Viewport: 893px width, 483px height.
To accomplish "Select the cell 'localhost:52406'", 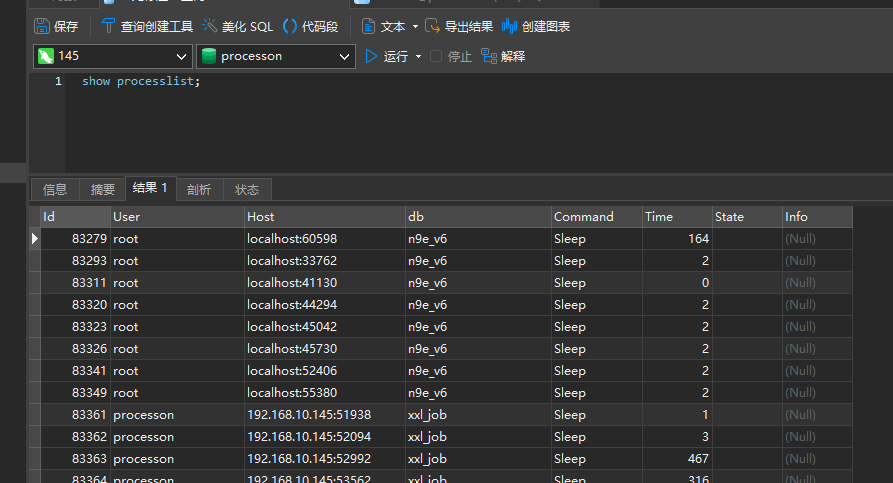I will [x=325, y=371].
